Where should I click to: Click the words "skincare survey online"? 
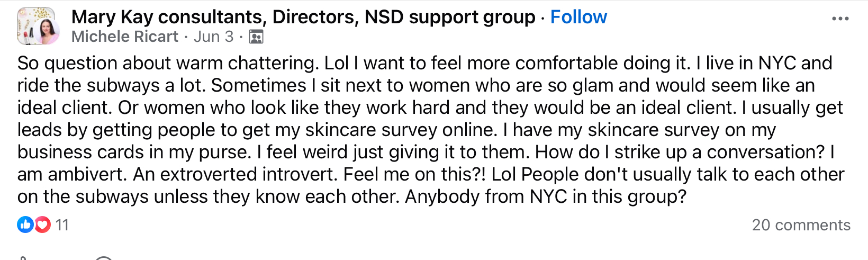point(399,130)
